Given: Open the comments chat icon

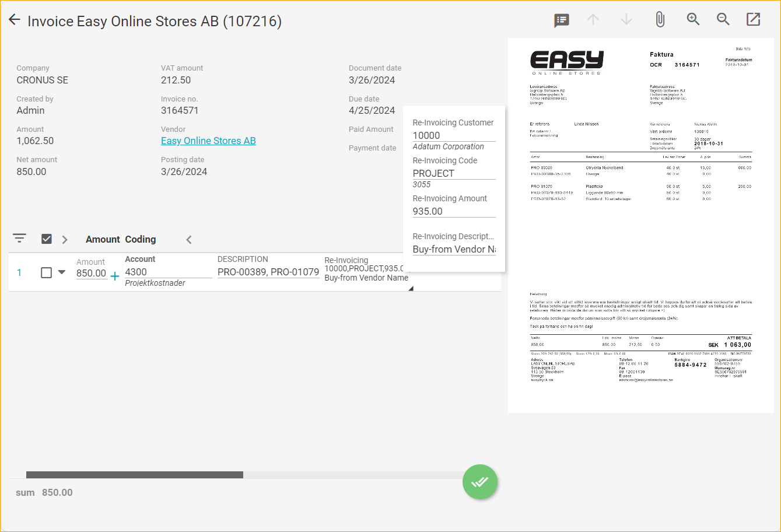Looking at the screenshot, I should (x=561, y=20).
